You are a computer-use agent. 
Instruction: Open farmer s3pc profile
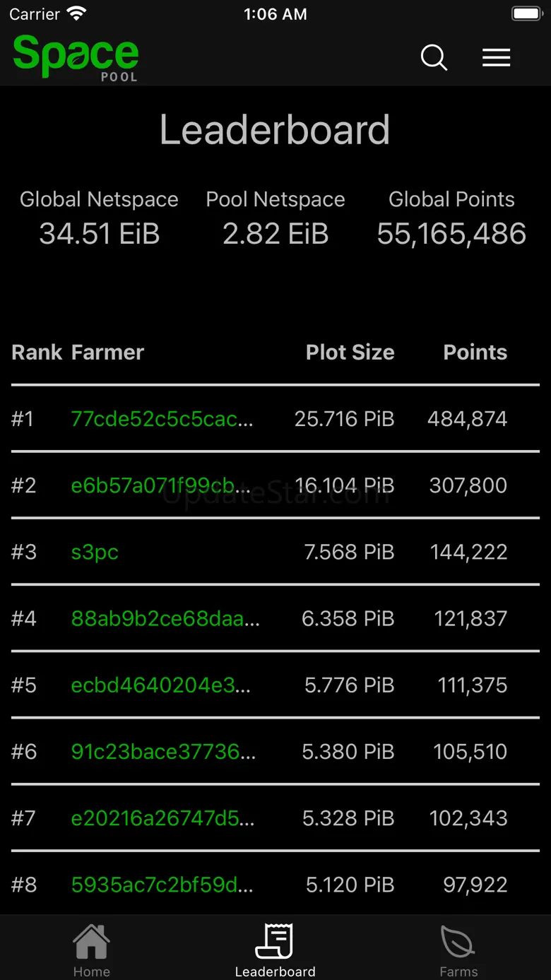[x=95, y=552]
